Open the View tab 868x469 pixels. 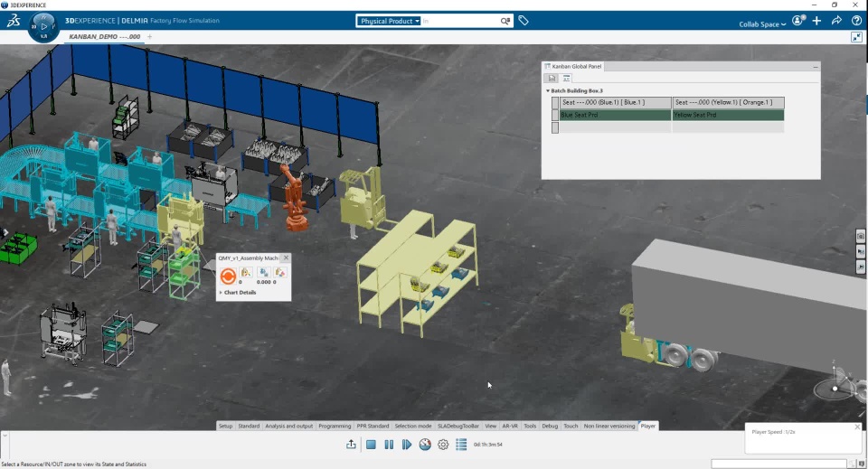(x=490, y=426)
